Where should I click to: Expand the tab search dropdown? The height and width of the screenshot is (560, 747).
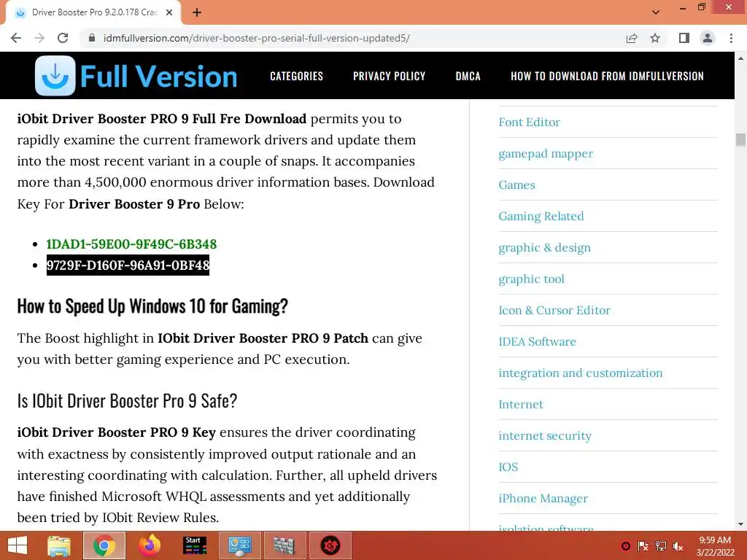[656, 12]
